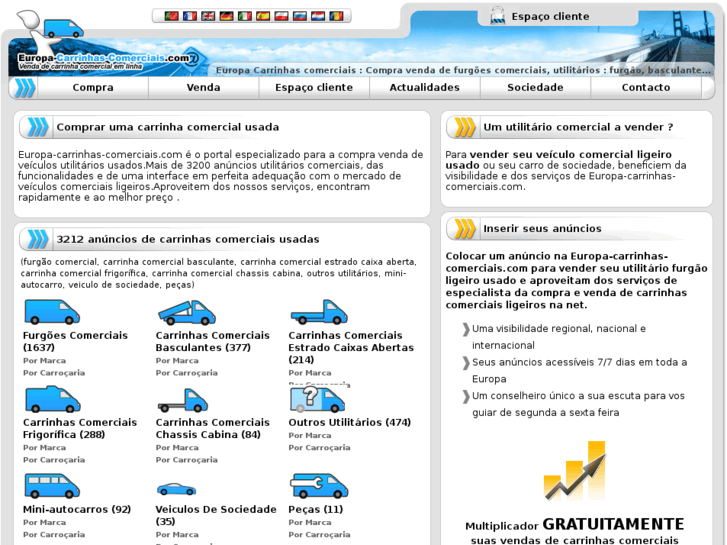Switch to the Spanish flag version

(263, 16)
